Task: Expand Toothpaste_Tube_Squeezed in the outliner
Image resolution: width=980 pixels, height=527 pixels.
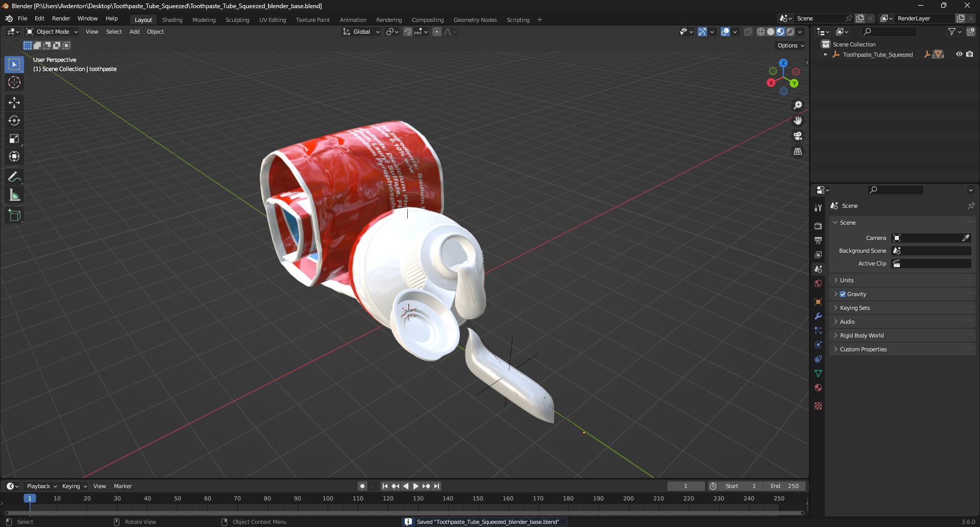Action: click(x=826, y=55)
